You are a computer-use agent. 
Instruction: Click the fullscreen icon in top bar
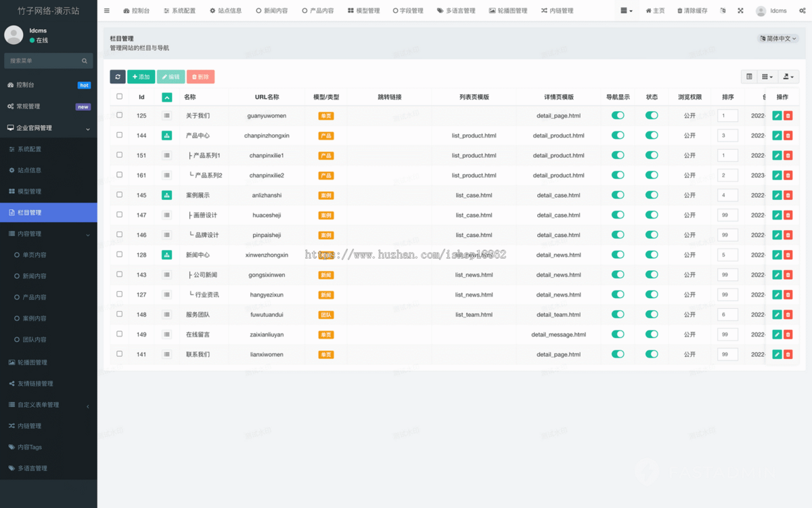[x=740, y=11]
